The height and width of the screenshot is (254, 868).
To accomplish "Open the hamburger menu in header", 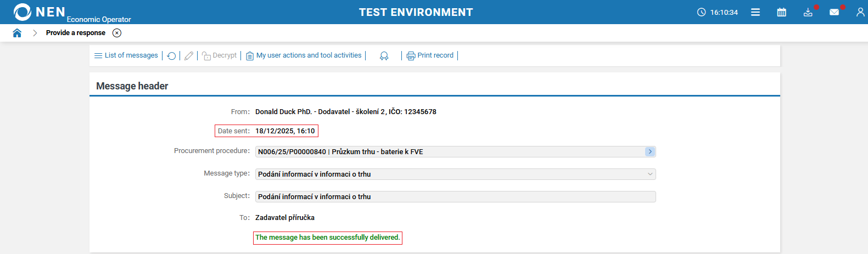I will click(x=755, y=12).
